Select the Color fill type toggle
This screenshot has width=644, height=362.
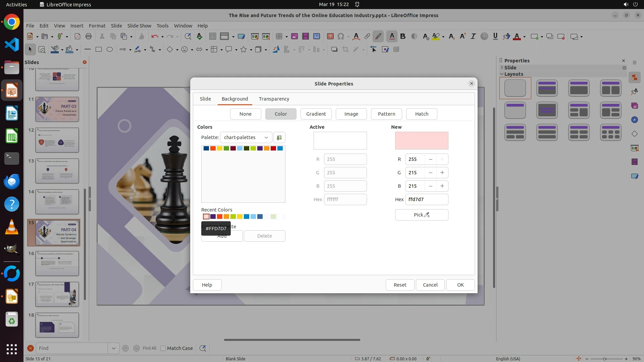click(x=280, y=114)
